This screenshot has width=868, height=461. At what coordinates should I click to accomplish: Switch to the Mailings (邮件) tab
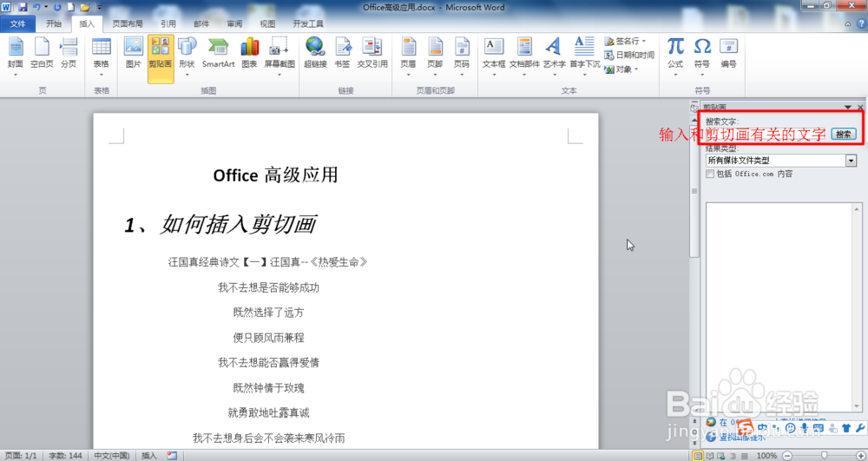click(x=201, y=23)
